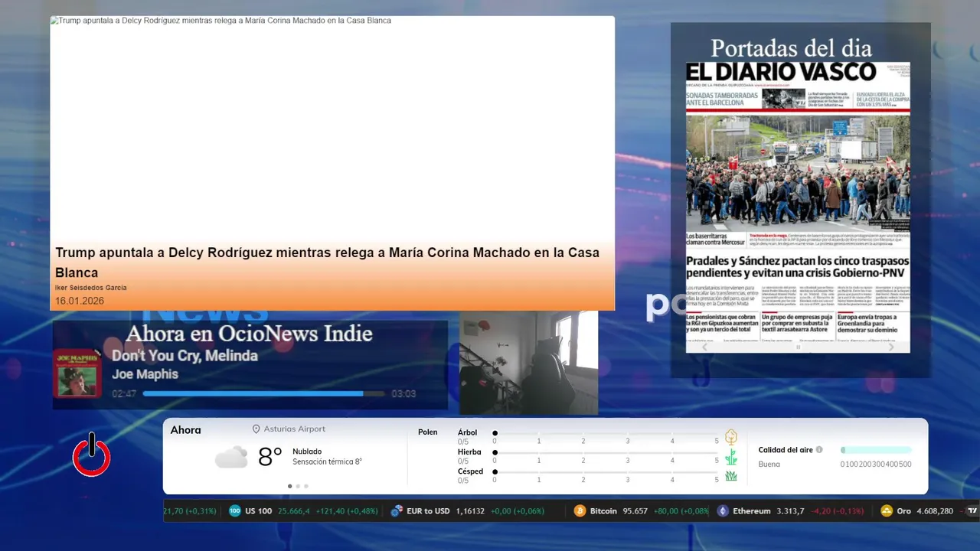Click song title Don't You Cry, Melinda
This screenshot has height=551, width=980.
pyautogui.click(x=185, y=356)
